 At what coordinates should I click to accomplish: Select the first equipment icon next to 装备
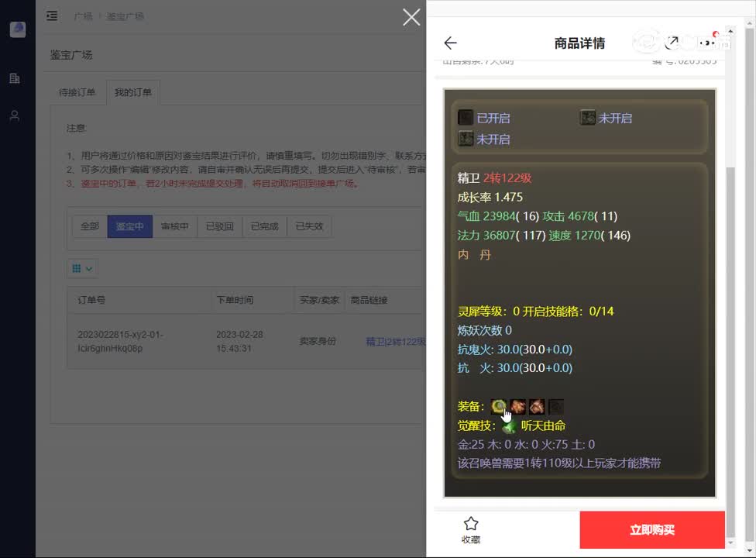click(x=499, y=407)
